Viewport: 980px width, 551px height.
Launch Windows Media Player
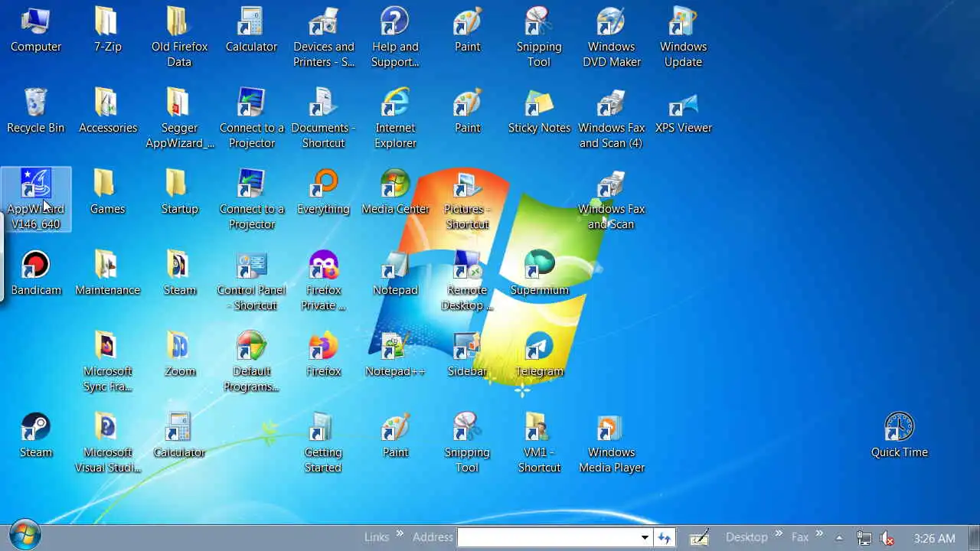click(x=612, y=444)
